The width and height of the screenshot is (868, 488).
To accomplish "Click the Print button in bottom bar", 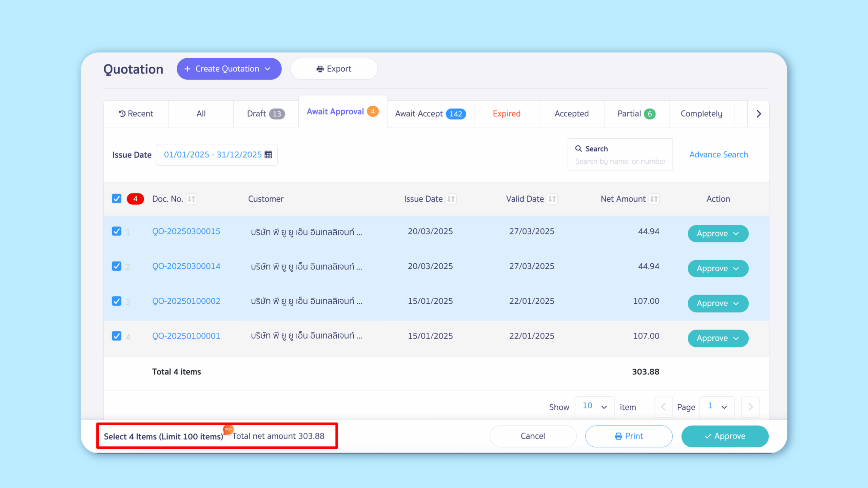I will pyautogui.click(x=629, y=436).
